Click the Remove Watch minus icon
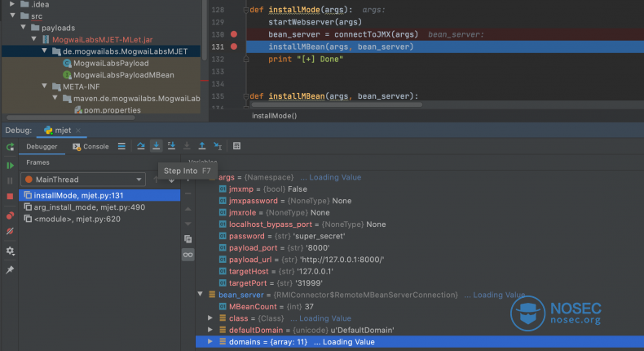The height and width of the screenshot is (351, 644). (187, 193)
